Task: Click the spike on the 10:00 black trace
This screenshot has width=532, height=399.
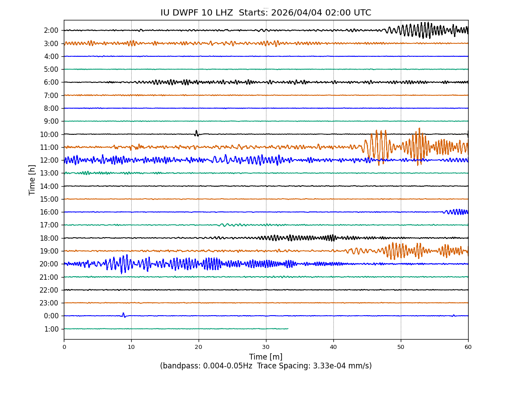Action: click(196, 133)
